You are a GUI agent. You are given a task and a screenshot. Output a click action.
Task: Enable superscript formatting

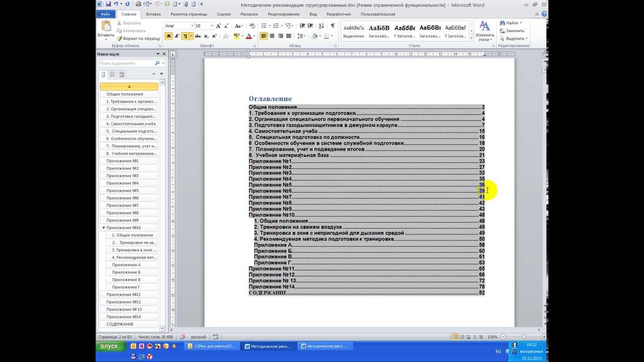213,37
